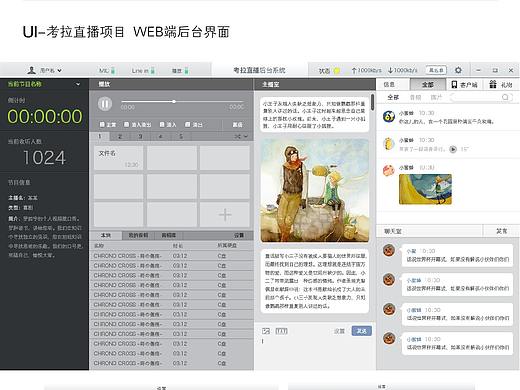
Task: Check the 淡入 fade-in checkbox
Action: pos(162,124)
